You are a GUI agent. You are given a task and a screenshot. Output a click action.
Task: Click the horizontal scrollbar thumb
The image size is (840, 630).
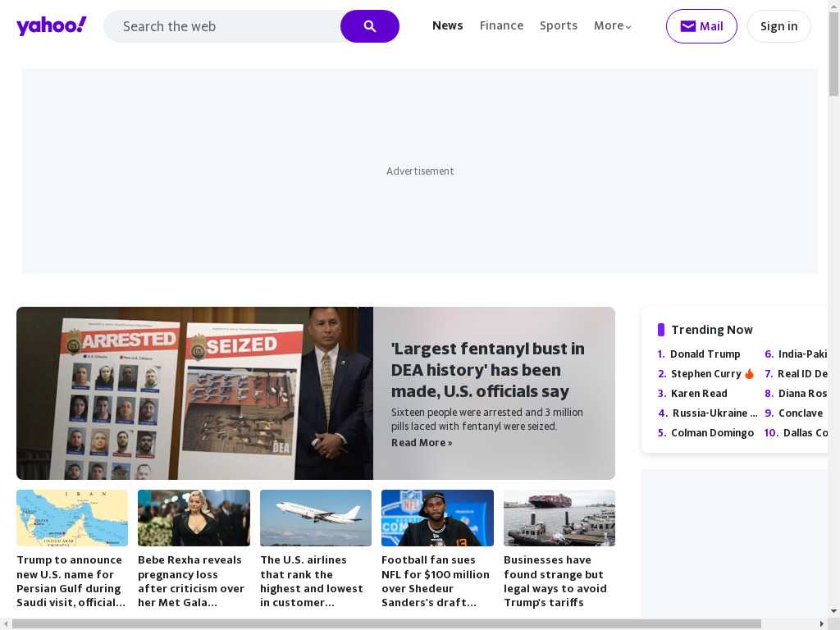click(x=386, y=624)
